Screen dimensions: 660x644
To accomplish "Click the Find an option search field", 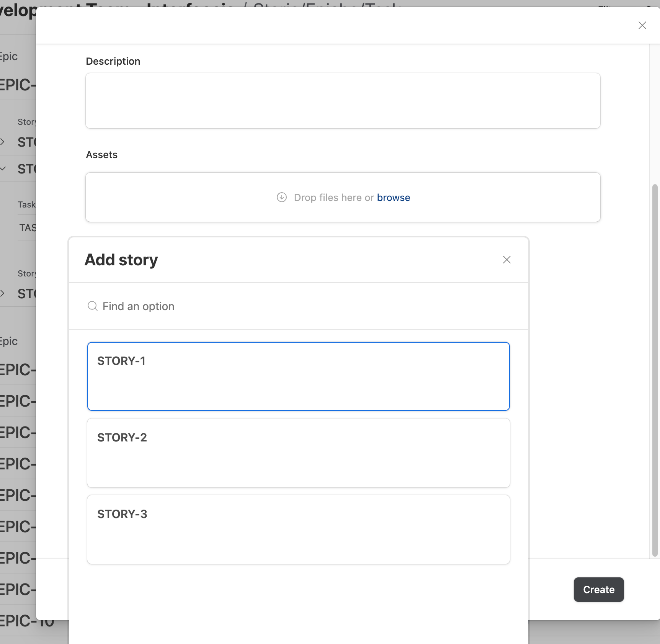I will (x=299, y=306).
